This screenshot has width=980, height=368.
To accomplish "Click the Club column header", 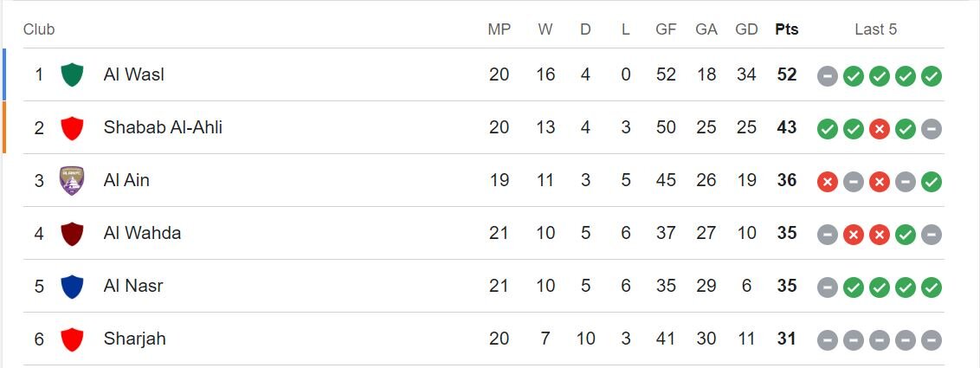I will (39, 29).
